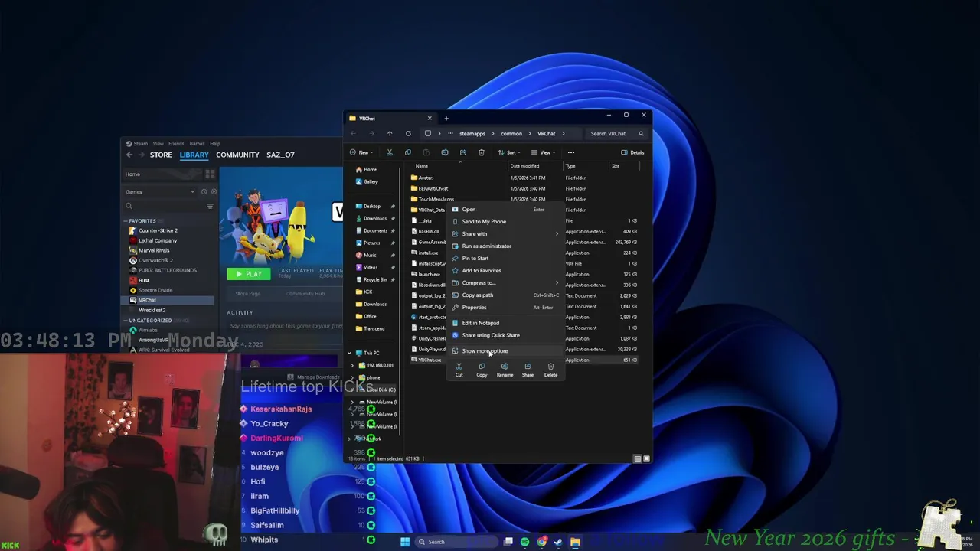Image resolution: width=980 pixels, height=551 pixels.
Task: Click Explorer toolbar Share icon
Action: coord(462,152)
